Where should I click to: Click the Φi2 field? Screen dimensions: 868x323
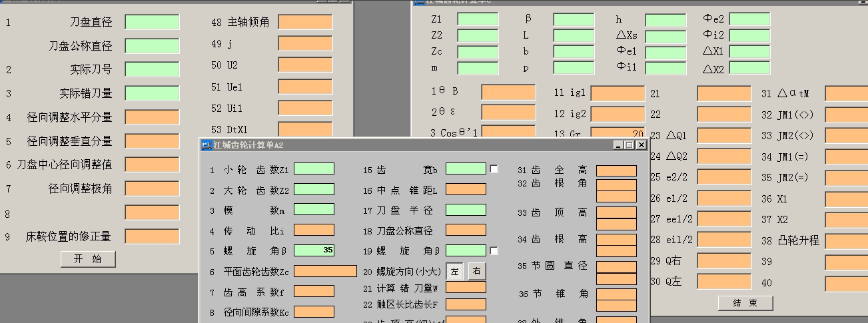click(x=749, y=36)
